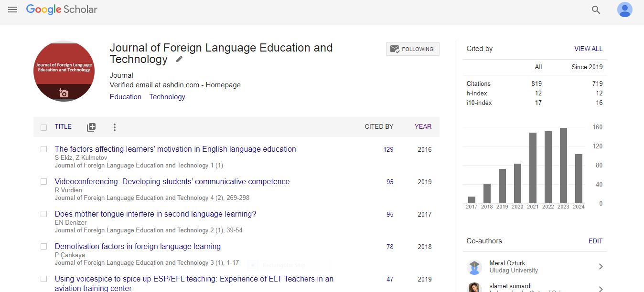Expand slamet sumardi co-author chevron
The width and height of the screenshot is (644, 292).
pos(601,288)
